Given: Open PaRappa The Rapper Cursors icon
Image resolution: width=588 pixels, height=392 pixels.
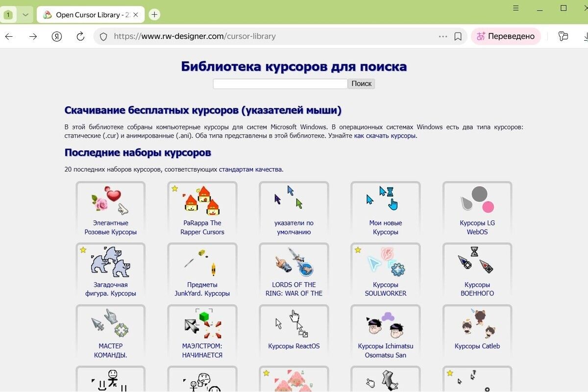Looking at the screenshot, I should 202,201.
